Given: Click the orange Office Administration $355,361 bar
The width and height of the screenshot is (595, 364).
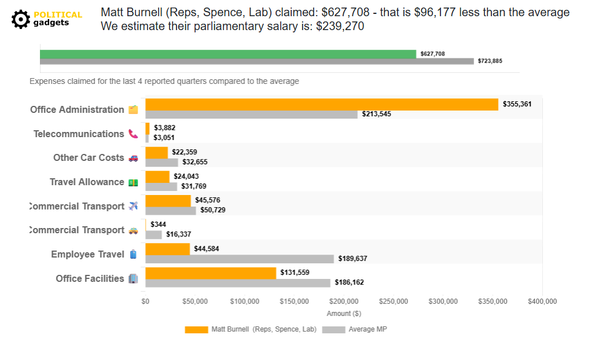Looking at the screenshot, I should point(322,104).
